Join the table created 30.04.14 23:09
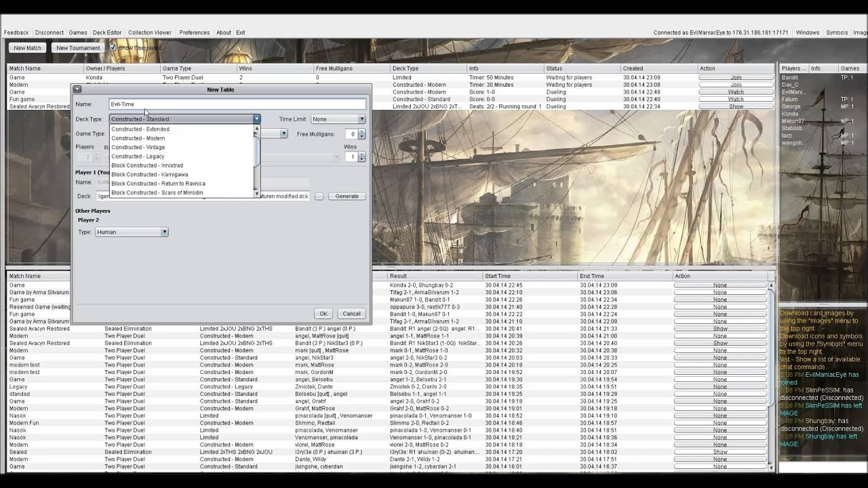 pos(736,78)
